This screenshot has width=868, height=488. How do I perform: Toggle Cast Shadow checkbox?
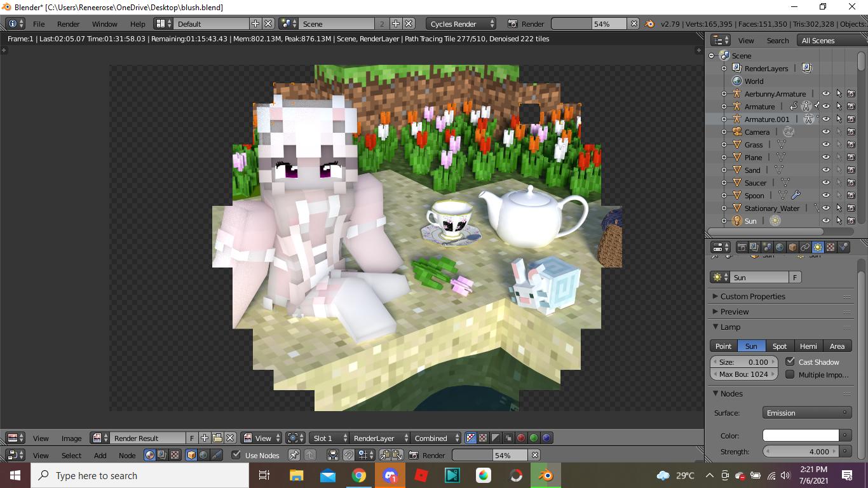pos(790,362)
